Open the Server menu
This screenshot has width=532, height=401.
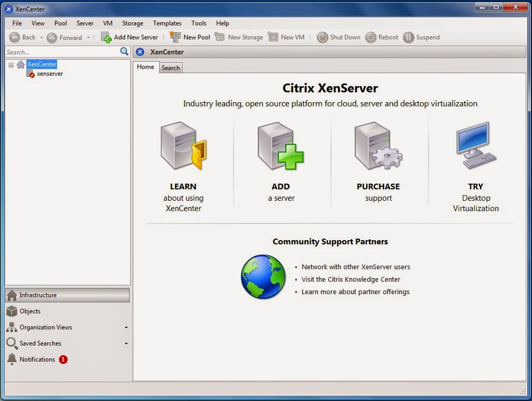(85, 23)
